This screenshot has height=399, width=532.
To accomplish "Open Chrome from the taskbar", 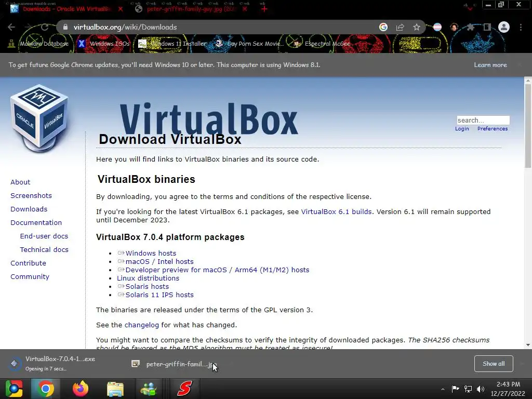I will [x=46, y=389].
